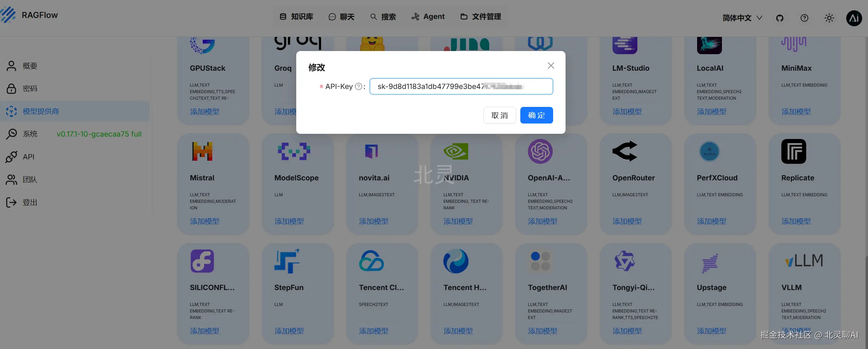868x349 pixels.
Task: Open the help question-mark icon in header
Action: [x=804, y=18]
